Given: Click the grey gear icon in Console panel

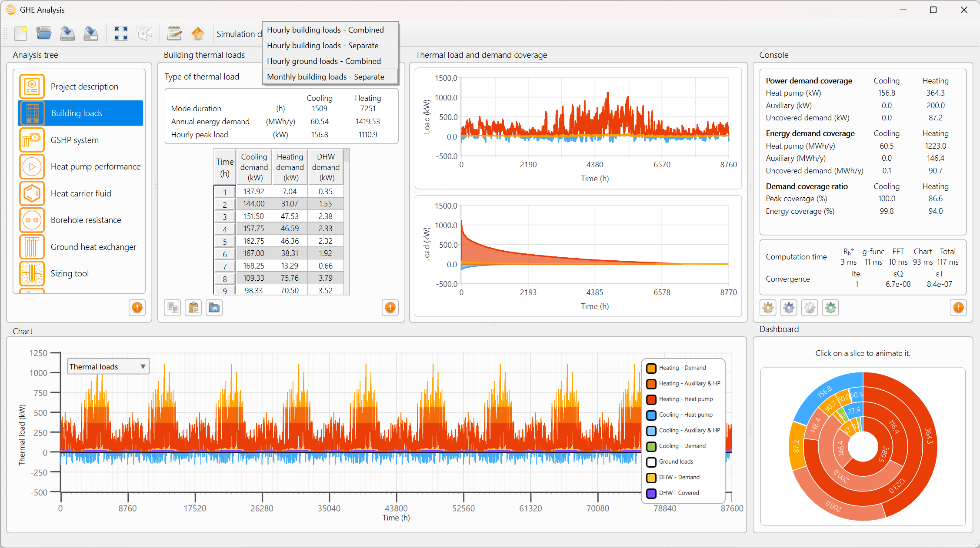Looking at the screenshot, I should (810, 308).
